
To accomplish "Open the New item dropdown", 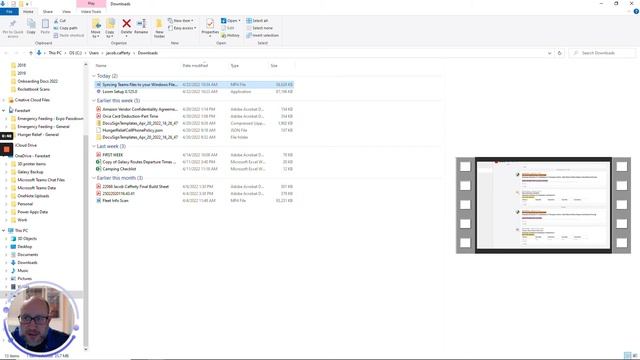I will click(x=181, y=20).
